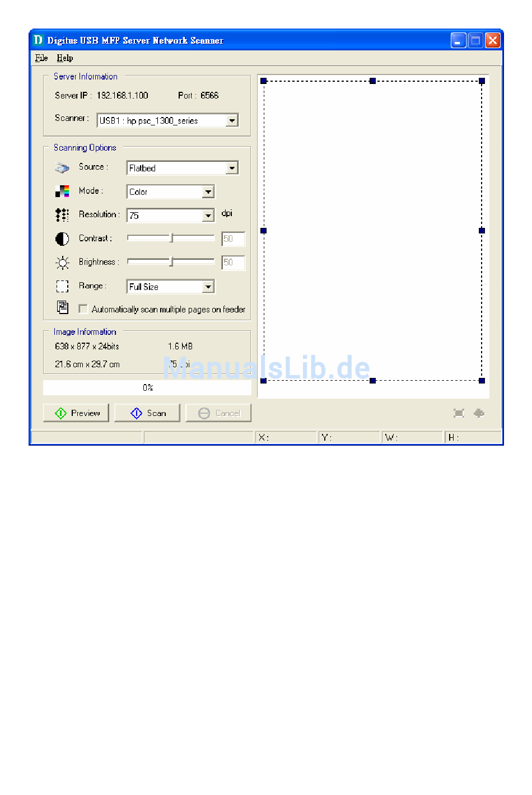Click the color Mode icon
Image resolution: width=532 pixels, height=795 pixels.
point(62,191)
